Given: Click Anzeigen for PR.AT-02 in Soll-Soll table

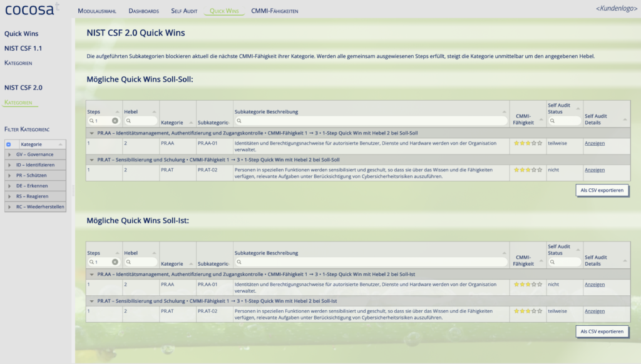Looking at the screenshot, I should (595, 170).
